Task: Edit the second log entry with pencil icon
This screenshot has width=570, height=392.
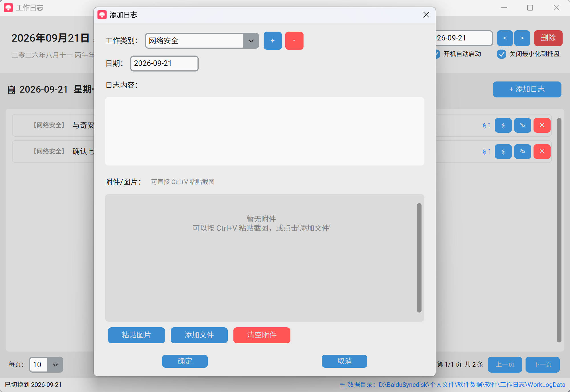Action: (522, 152)
